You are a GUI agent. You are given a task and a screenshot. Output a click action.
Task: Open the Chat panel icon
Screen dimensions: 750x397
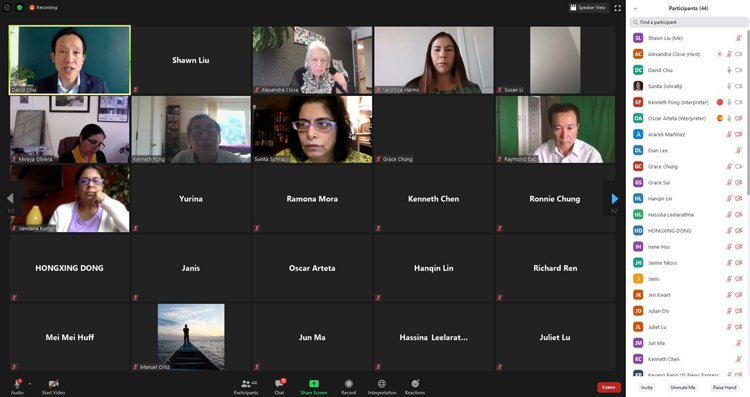(279, 384)
